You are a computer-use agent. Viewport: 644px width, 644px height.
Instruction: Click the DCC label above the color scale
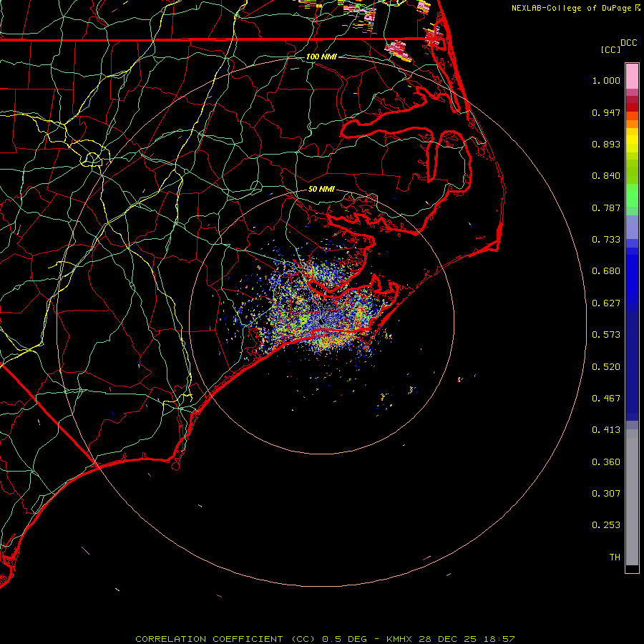[x=629, y=43]
